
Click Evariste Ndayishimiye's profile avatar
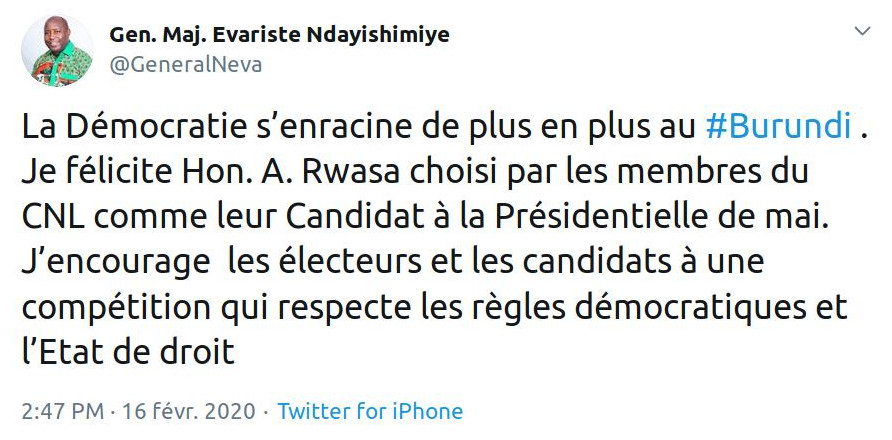[57, 51]
